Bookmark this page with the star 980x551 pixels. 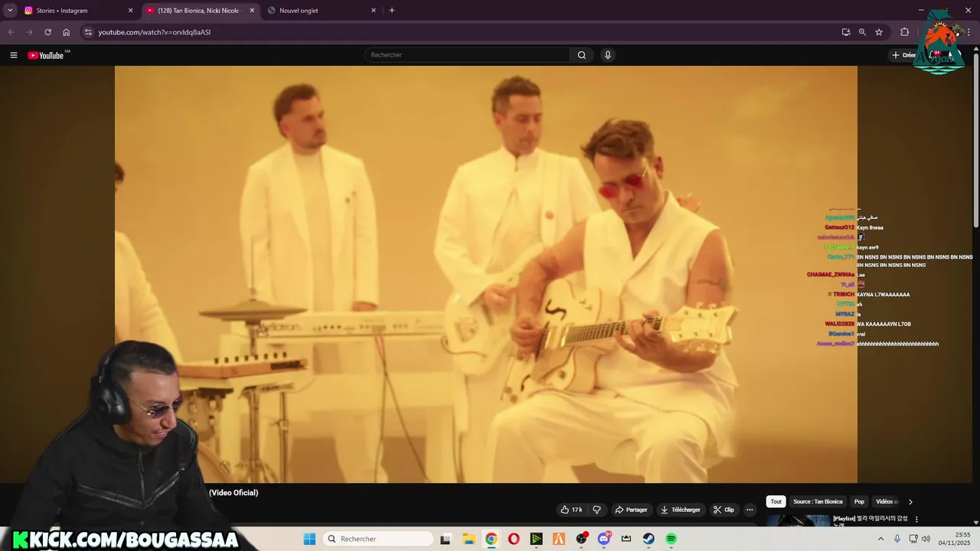pyautogui.click(x=879, y=32)
